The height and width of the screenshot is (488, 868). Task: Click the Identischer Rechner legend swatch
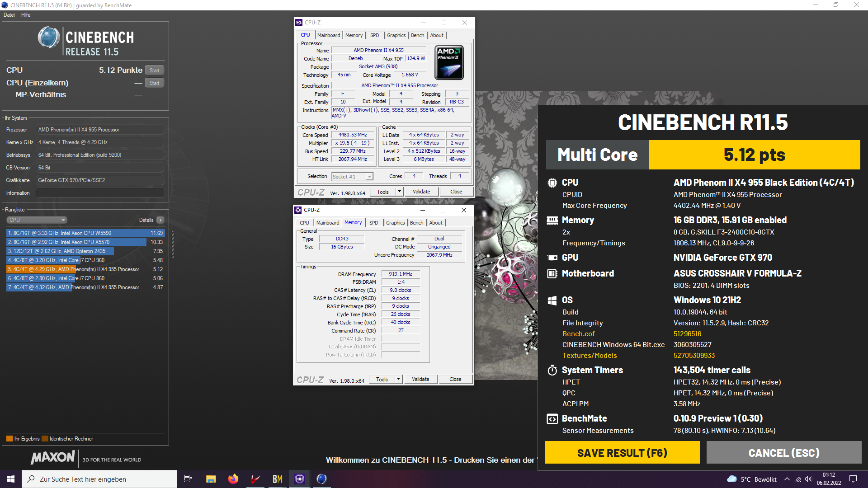(x=45, y=439)
